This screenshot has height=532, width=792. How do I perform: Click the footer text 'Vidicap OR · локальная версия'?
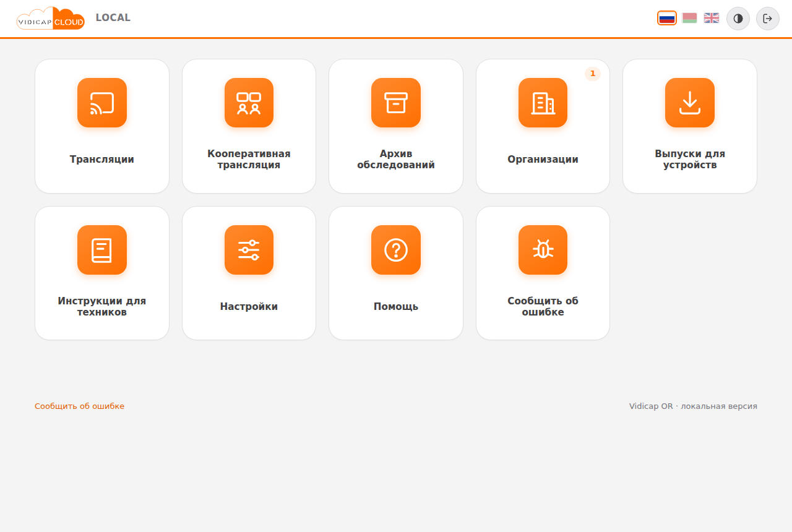693,406
